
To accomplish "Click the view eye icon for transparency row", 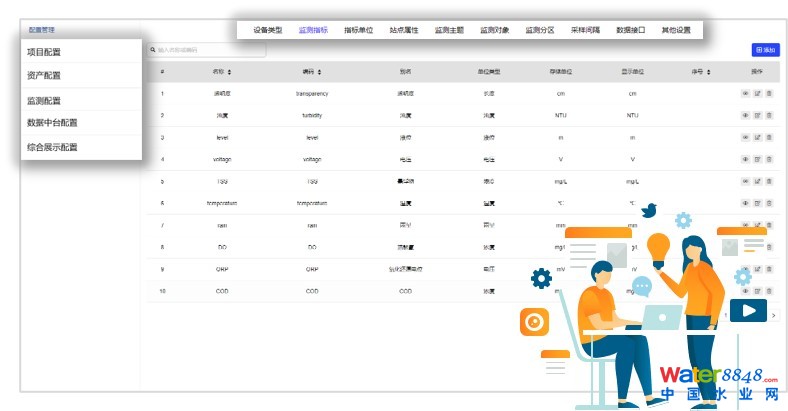I will (745, 93).
